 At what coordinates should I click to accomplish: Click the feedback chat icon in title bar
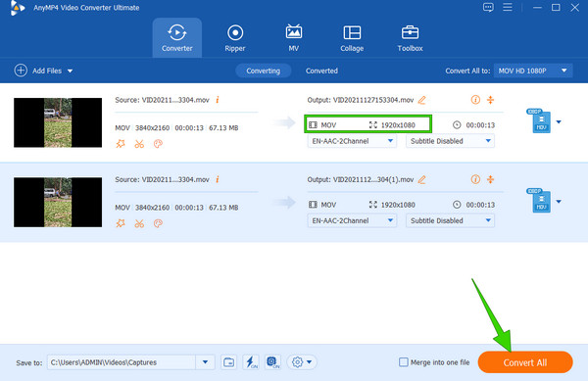(x=488, y=8)
